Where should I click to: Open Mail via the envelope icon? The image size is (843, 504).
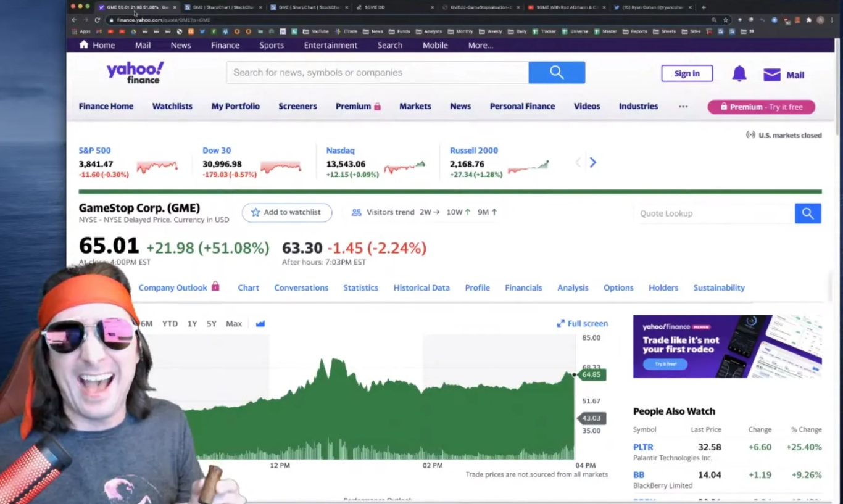[x=772, y=75]
